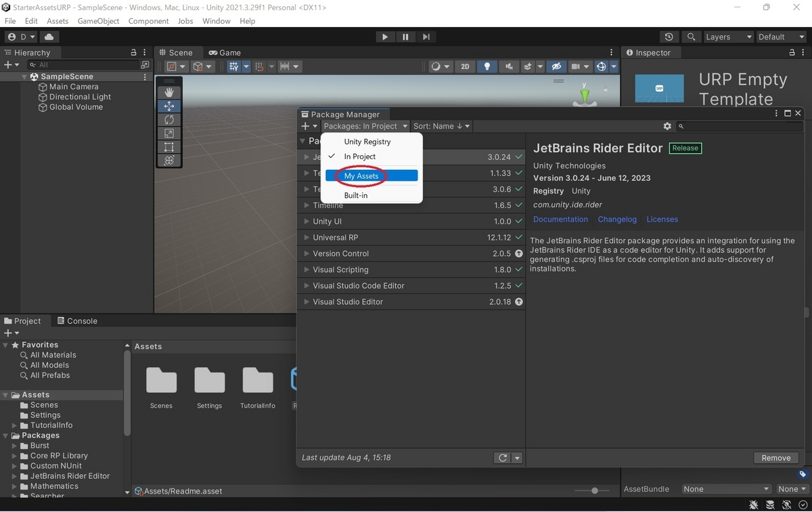This screenshot has width=812, height=512.
Task: Click the Remove button
Action: [776, 458]
